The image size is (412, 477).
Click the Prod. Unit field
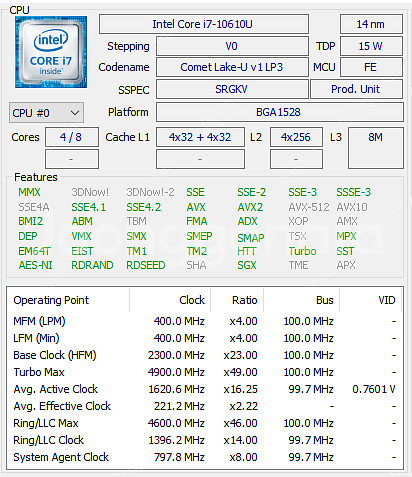[x=356, y=89]
